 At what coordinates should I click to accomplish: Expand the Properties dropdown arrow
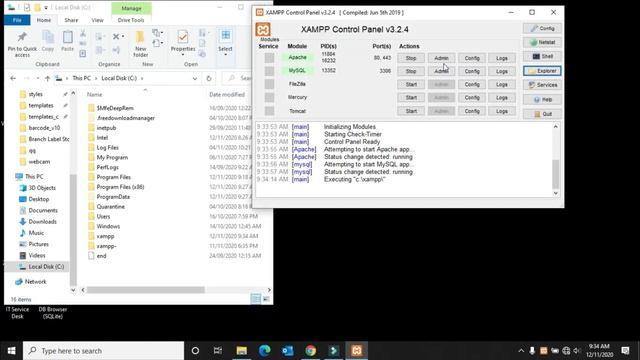pyautogui.click(x=182, y=55)
